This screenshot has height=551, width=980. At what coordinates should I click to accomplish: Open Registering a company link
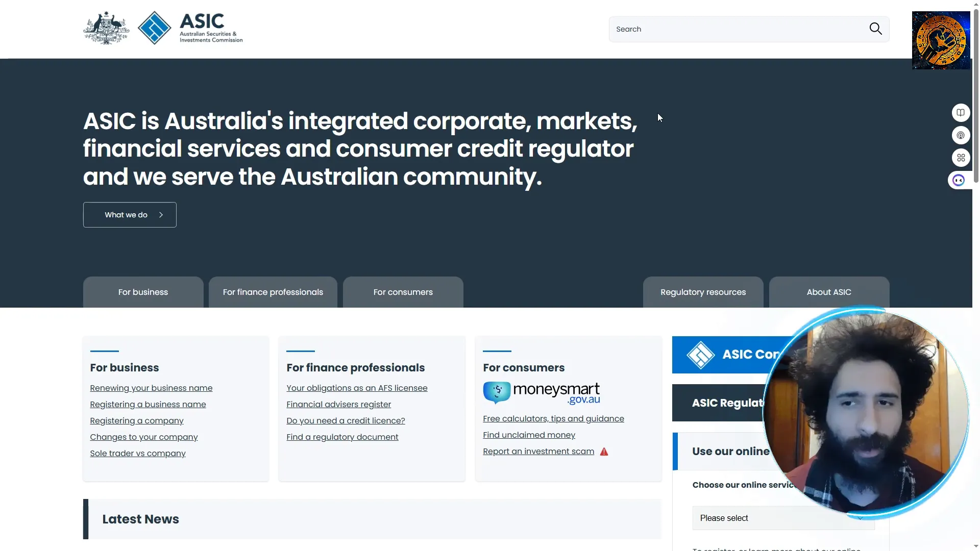click(137, 420)
